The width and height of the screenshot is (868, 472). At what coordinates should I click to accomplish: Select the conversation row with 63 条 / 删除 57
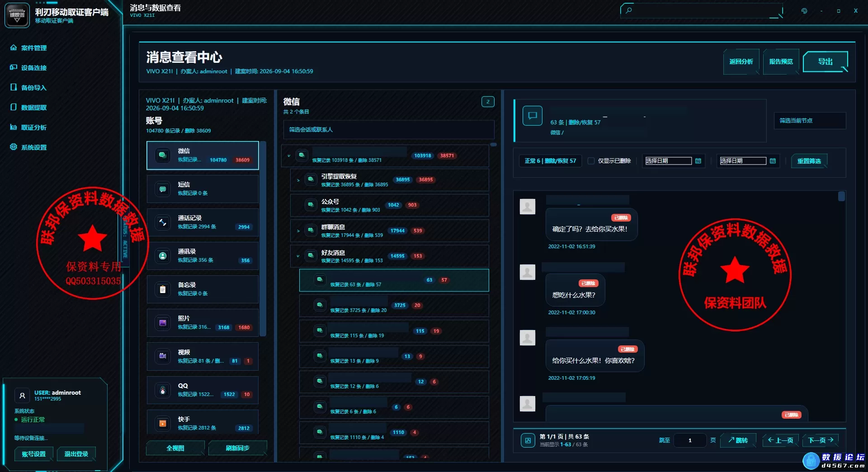pyautogui.click(x=394, y=280)
